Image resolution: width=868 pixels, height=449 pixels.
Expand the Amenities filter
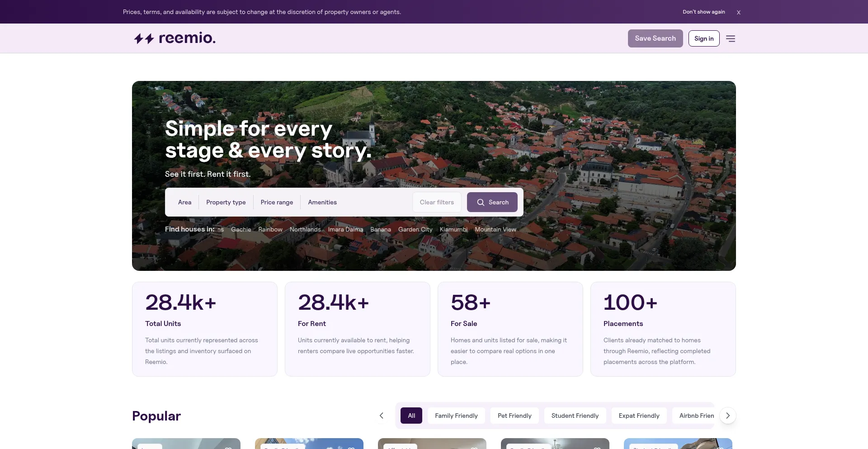coord(322,202)
